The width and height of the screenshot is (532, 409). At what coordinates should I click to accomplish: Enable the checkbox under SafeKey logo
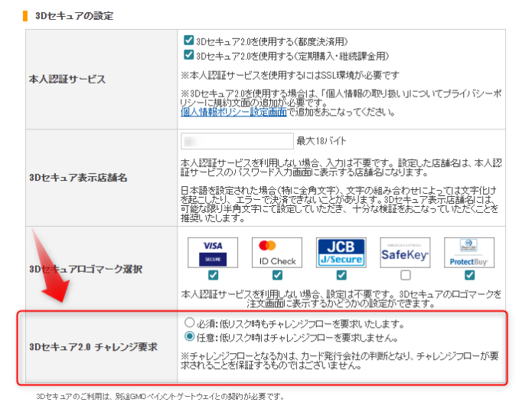click(405, 276)
